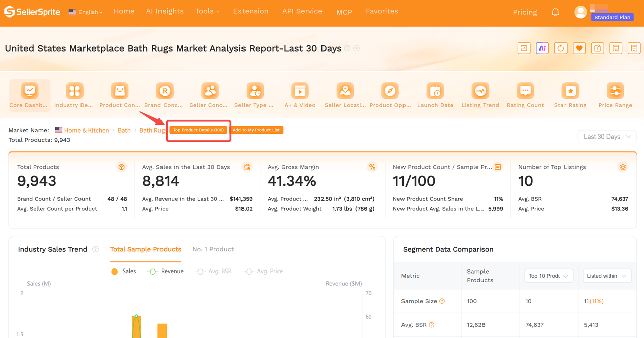Open the Listed within segment dropdown
The width and height of the screenshot is (644, 338).
(x=607, y=276)
